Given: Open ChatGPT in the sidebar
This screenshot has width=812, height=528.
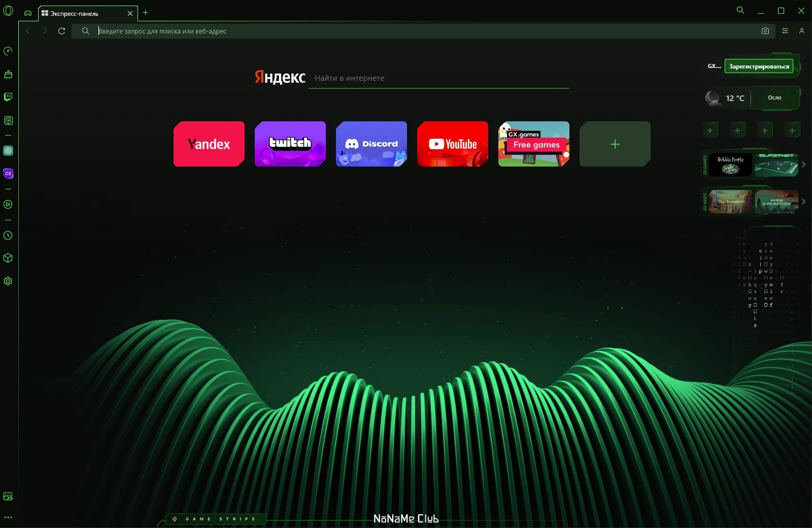Looking at the screenshot, I should (8, 150).
